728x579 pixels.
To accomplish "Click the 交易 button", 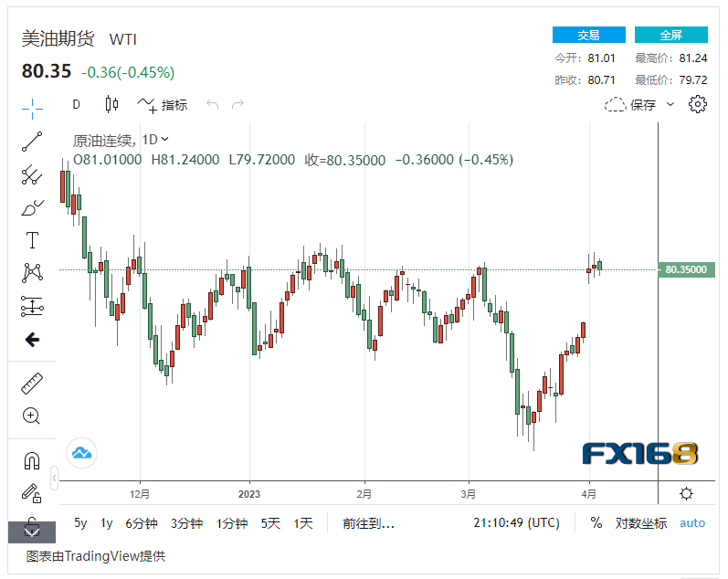I will (x=588, y=35).
